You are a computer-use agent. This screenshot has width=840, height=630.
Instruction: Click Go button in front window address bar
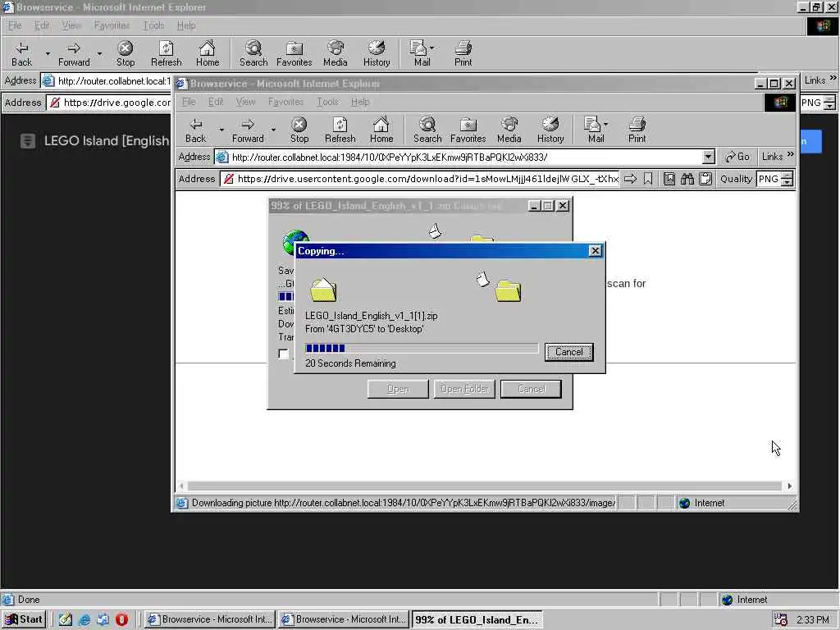(x=737, y=157)
